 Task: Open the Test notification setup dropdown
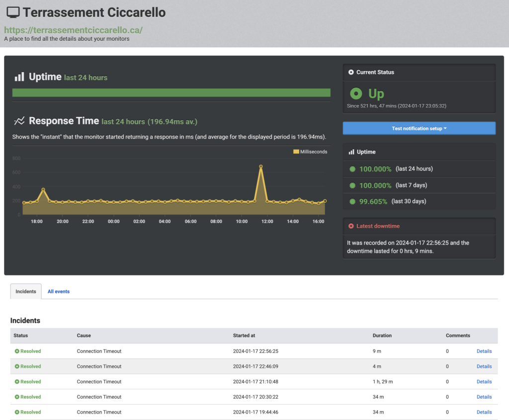click(419, 128)
